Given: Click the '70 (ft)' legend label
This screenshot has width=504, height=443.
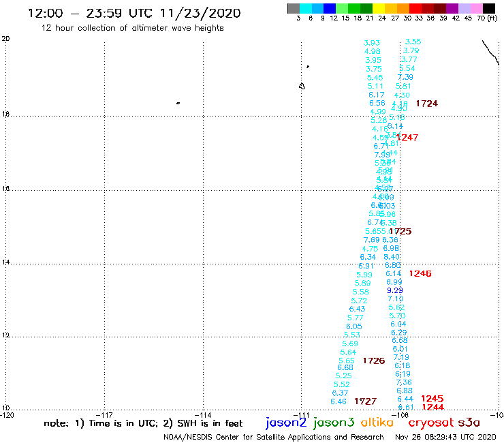Looking at the screenshot, I should (487, 18).
